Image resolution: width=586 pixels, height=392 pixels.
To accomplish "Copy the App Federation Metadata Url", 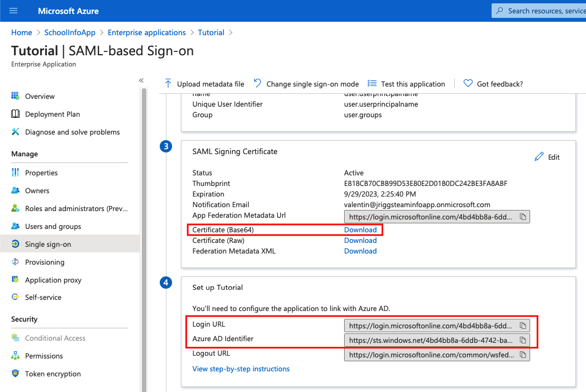I will (523, 217).
